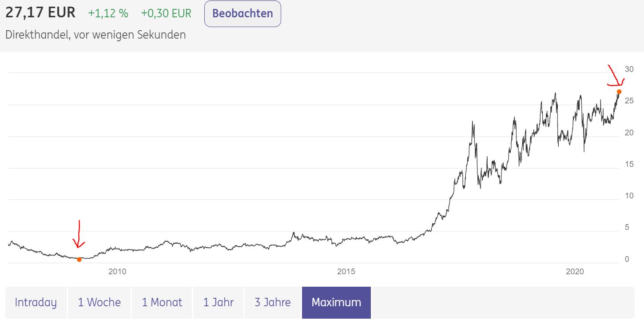
Task: Open the 1 Monat chart view
Action: pos(162,303)
